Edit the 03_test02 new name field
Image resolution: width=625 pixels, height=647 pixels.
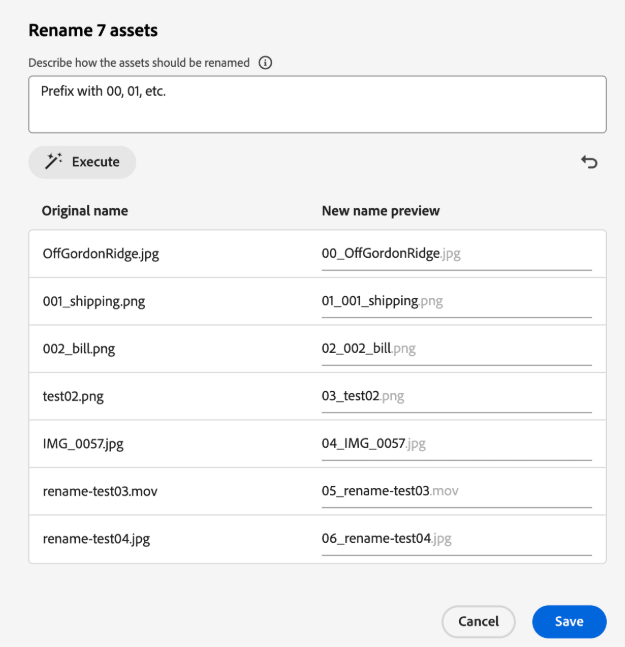[456, 396]
